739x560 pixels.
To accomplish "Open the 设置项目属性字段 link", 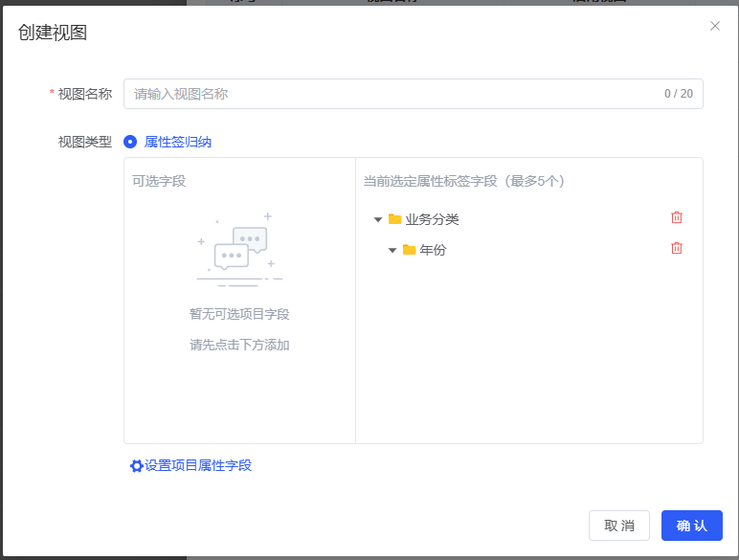I will tap(197, 465).
